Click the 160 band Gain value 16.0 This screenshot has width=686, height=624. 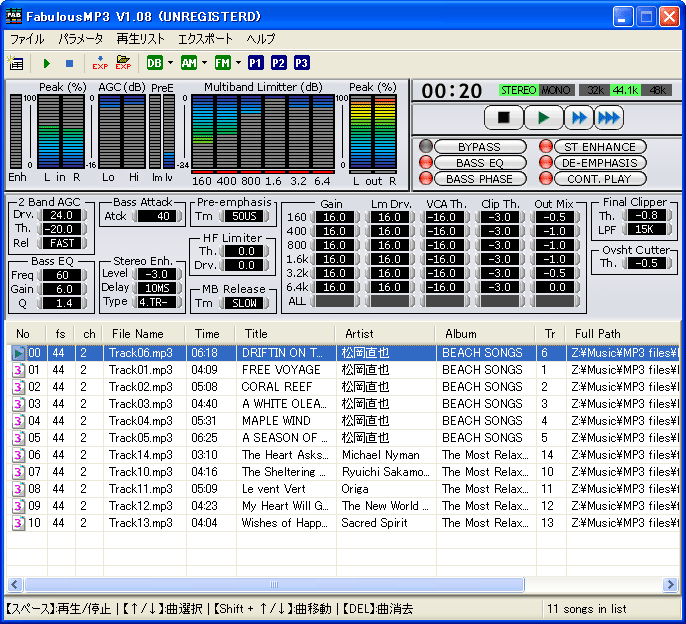click(x=335, y=217)
